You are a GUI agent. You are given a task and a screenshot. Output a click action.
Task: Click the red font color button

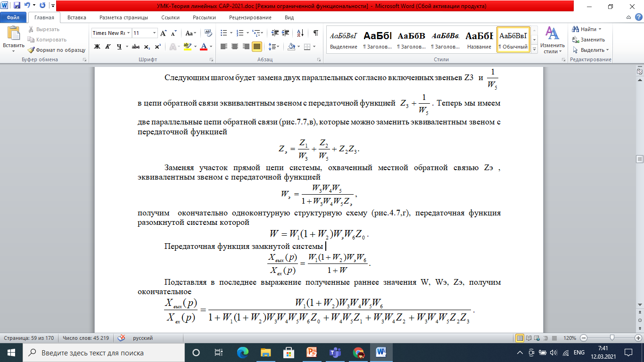coord(204,47)
